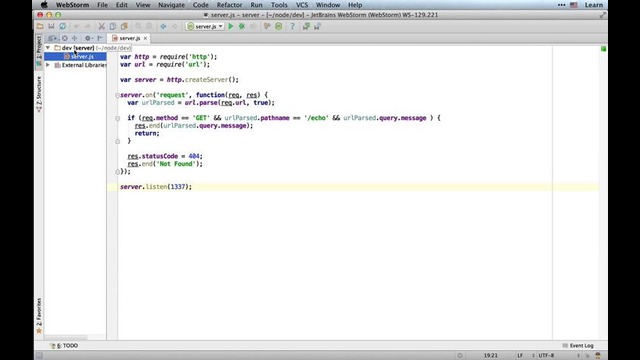Screen dimensions: 640x360
Task: Run server.js with the green play button
Action: pyautogui.click(x=231, y=26)
